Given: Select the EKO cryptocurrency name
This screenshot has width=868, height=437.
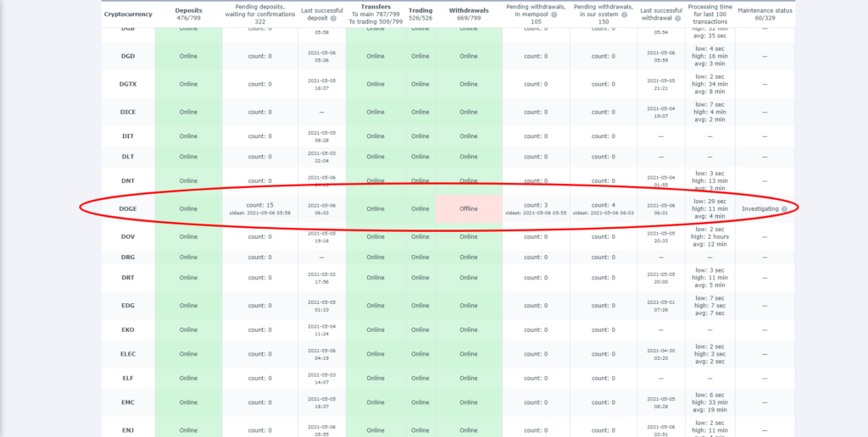Looking at the screenshot, I should click(x=128, y=330).
